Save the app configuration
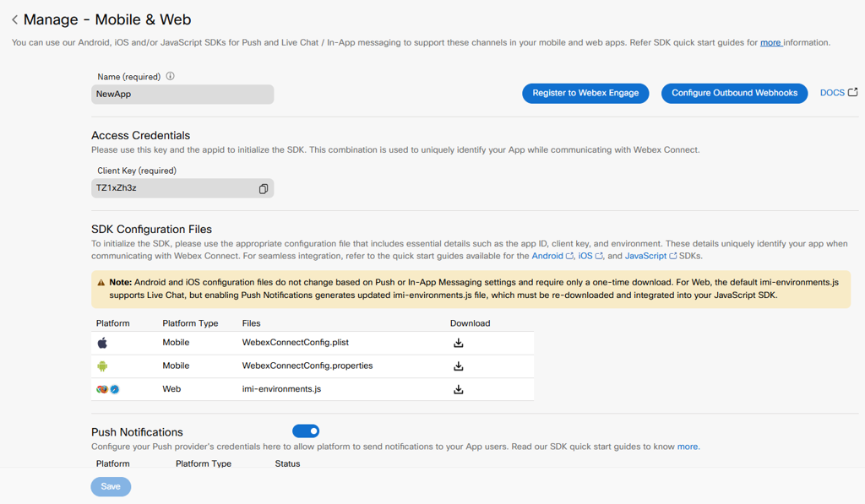The image size is (865, 504). (110, 486)
